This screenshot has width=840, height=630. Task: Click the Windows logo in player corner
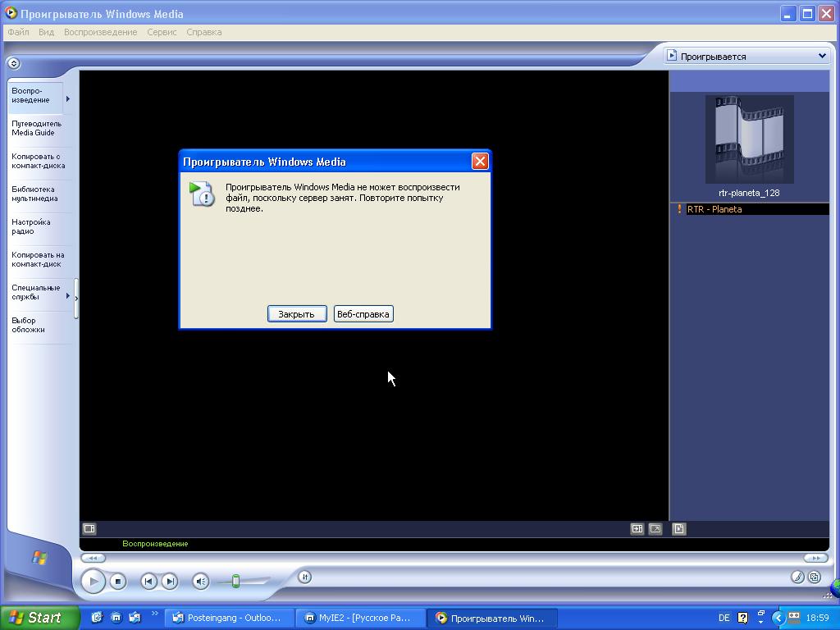(x=39, y=558)
